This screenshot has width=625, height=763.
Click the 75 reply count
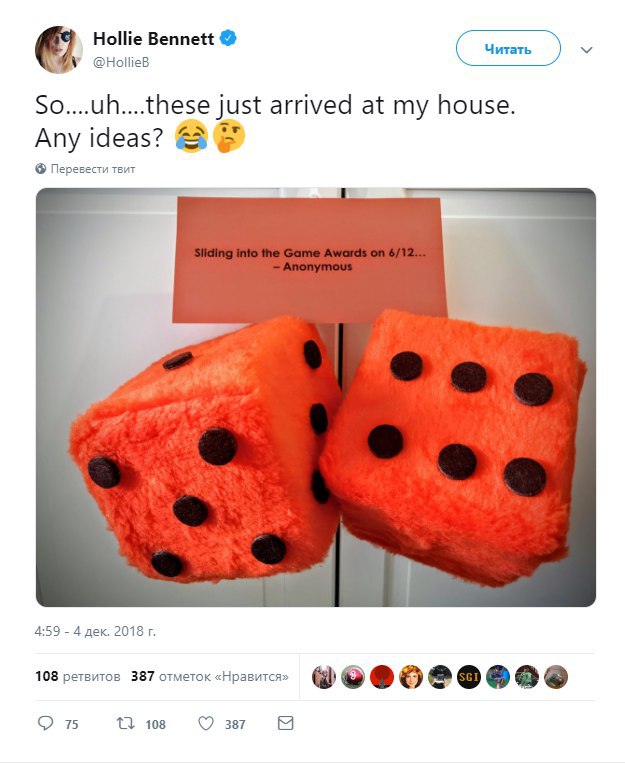click(x=72, y=725)
